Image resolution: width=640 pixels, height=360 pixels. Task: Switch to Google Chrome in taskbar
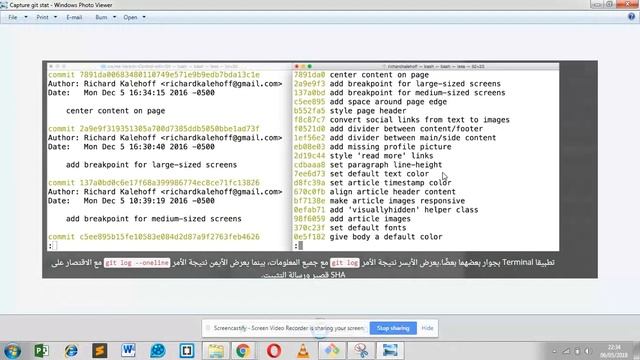click(x=243, y=351)
